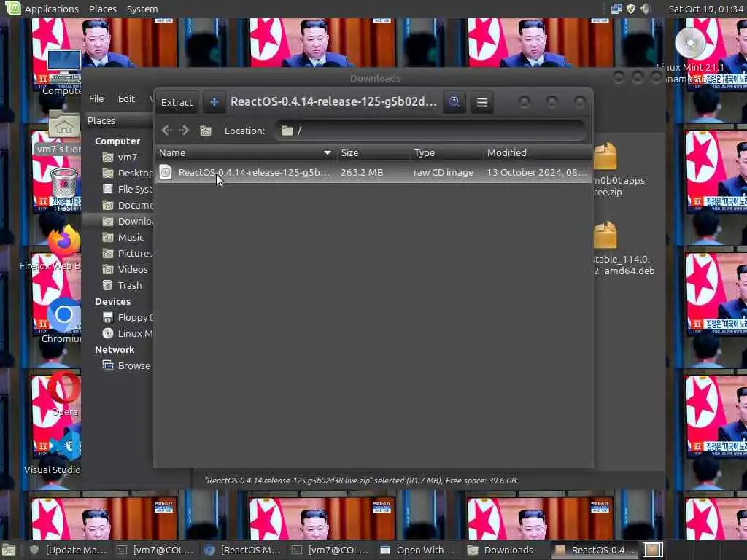Screen dimensions: 747x560
Task: Click the workspace switcher at taskbar end
Action: [x=652, y=550]
